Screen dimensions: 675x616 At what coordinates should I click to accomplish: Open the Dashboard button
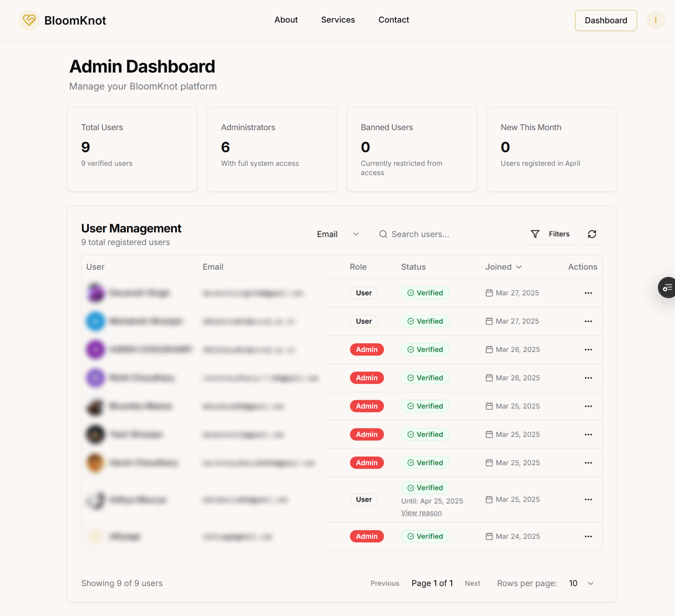tap(605, 20)
